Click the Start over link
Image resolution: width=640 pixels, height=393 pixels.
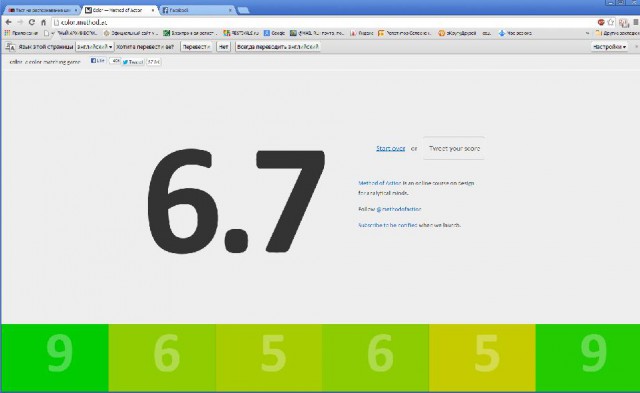click(x=391, y=149)
